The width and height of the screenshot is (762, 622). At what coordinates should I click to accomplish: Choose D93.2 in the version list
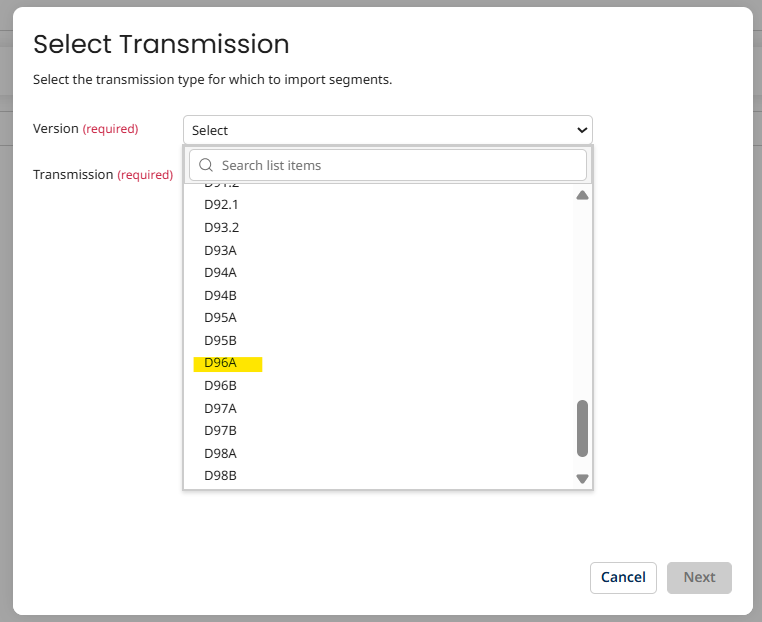[222, 227]
